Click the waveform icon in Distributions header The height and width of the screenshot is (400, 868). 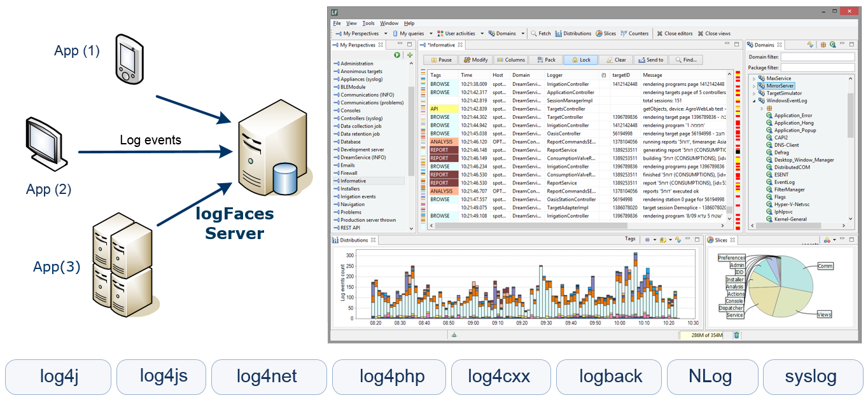point(648,240)
